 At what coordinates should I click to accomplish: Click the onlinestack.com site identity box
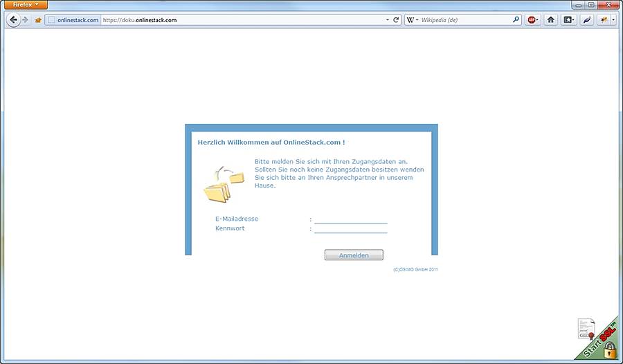[73, 20]
